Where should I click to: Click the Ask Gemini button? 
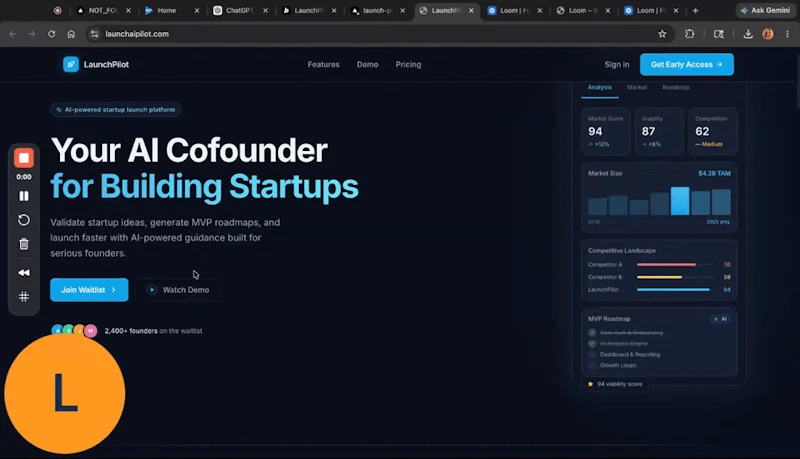765,10
